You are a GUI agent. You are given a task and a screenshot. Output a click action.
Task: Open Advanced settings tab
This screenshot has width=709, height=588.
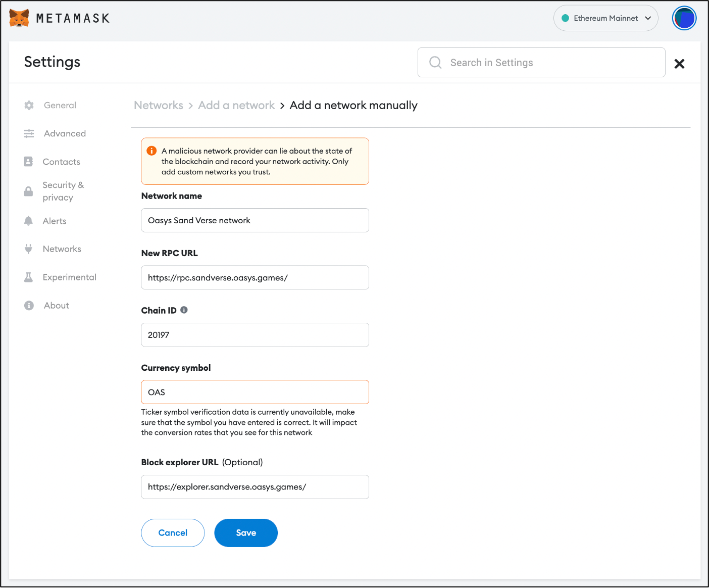65,133
